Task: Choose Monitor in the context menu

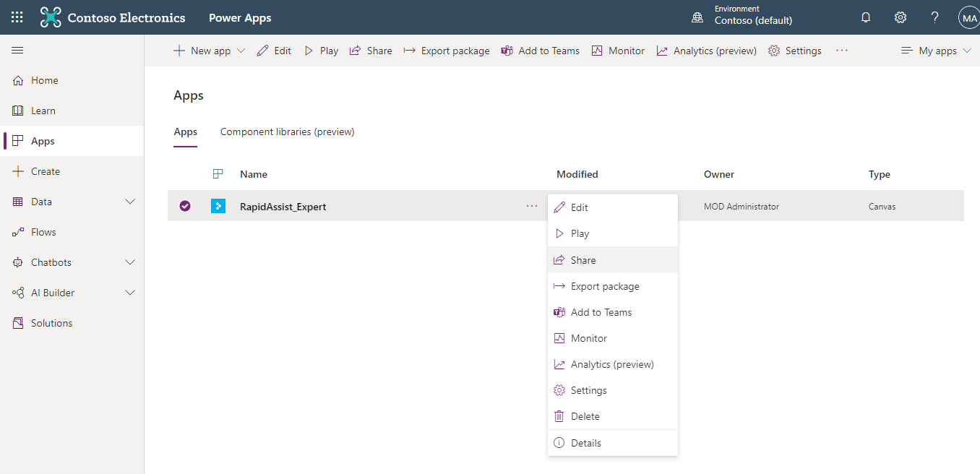Action: pos(613,338)
